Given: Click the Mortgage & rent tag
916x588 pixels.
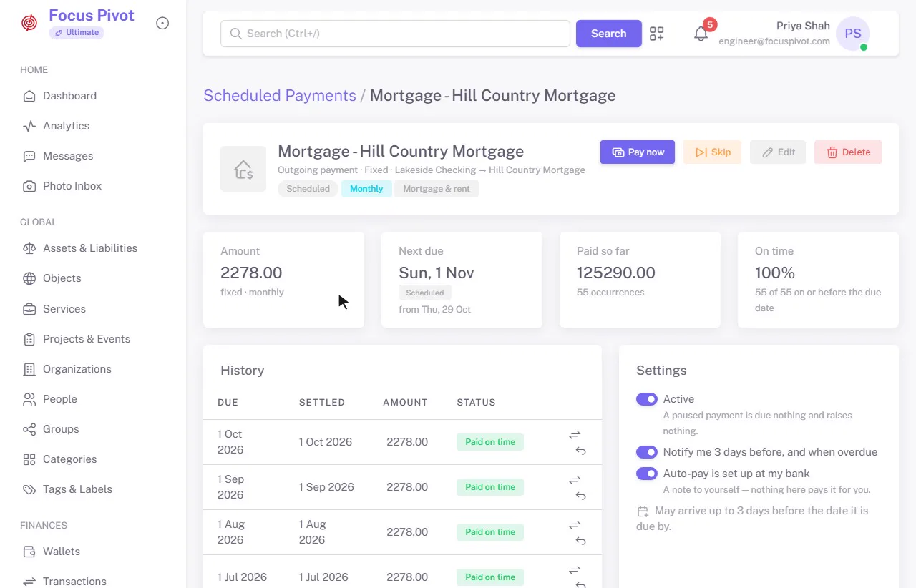Looking at the screenshot, I should tap(437, 189).
